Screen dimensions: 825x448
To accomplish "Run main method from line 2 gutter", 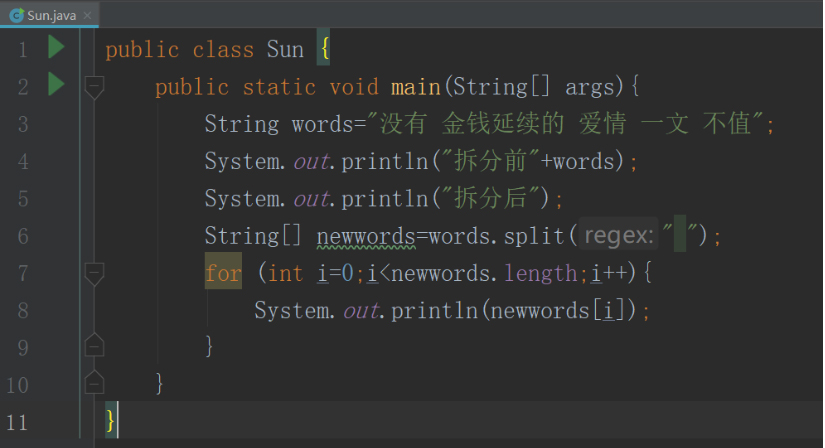I will [x=56, y=84].
